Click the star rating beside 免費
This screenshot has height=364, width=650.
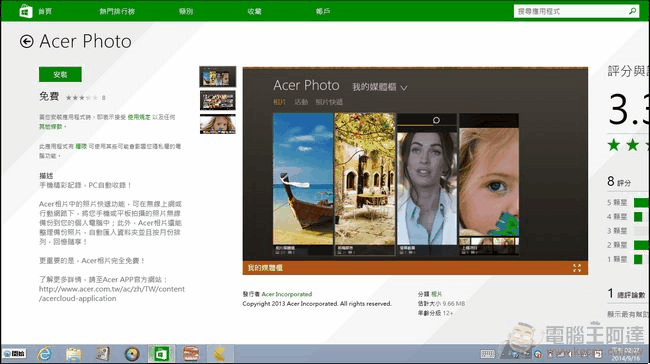pos(82,98)
